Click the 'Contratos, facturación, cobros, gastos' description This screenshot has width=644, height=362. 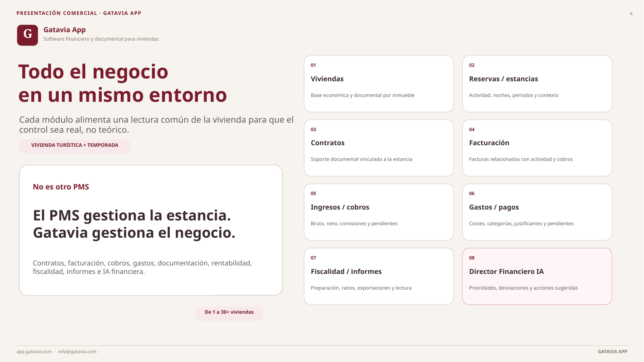point(142,267)
